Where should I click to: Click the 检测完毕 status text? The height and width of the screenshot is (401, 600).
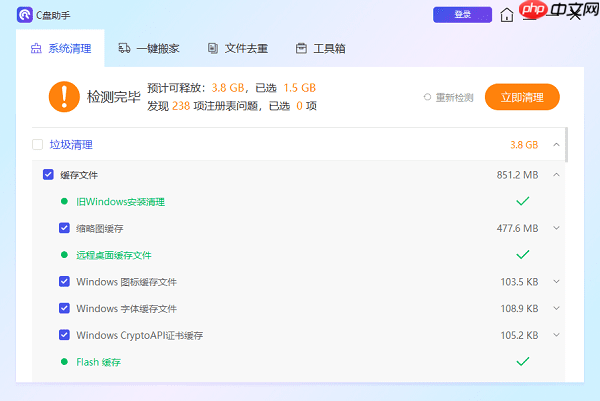pyautogui.click(x=114, y=97)
